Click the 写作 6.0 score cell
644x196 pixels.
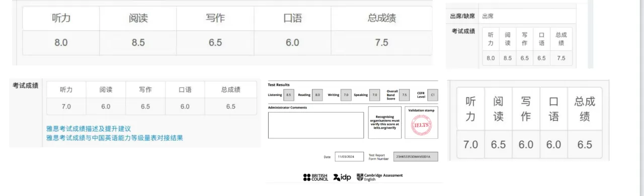(526, 145)
